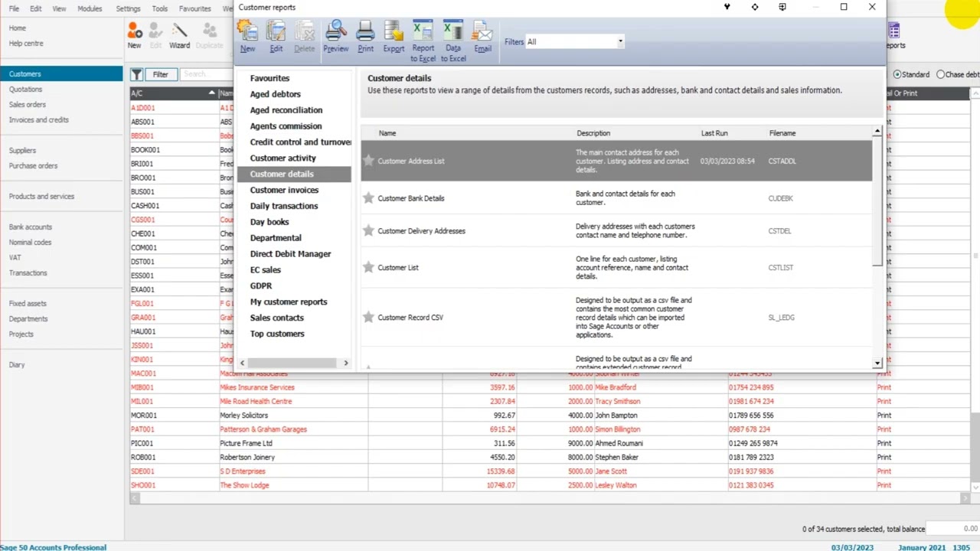980x551 pixels.
Task: Select the Aged debtors category
Action: 275,94
